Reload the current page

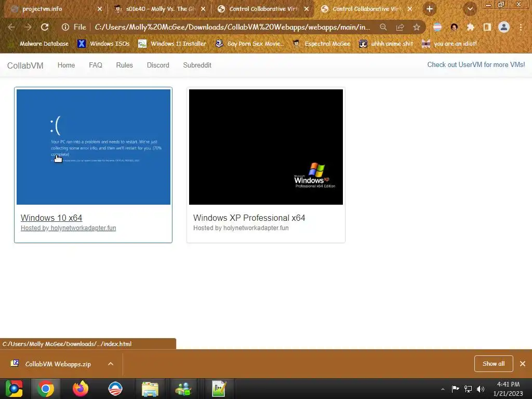pyautogui.click(x=45, y=27)
